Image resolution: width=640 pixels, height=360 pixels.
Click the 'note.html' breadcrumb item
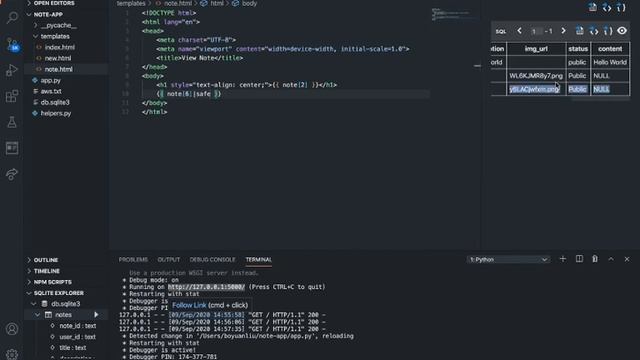[178, 3]
